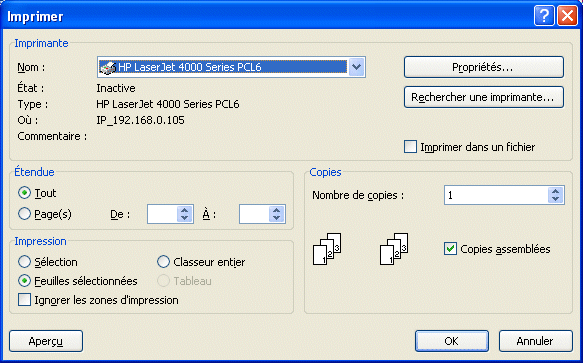Decrease the De page value
583x363 pixels.
[x=185, y=218]
